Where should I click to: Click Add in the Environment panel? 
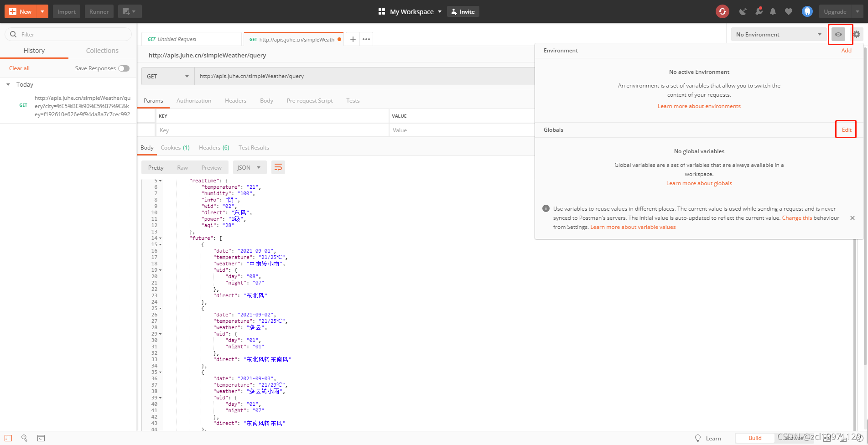847,51
